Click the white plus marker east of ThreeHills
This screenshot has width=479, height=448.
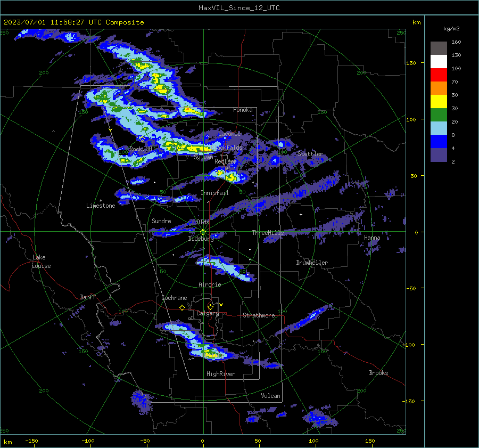click(x=301, y=214)
